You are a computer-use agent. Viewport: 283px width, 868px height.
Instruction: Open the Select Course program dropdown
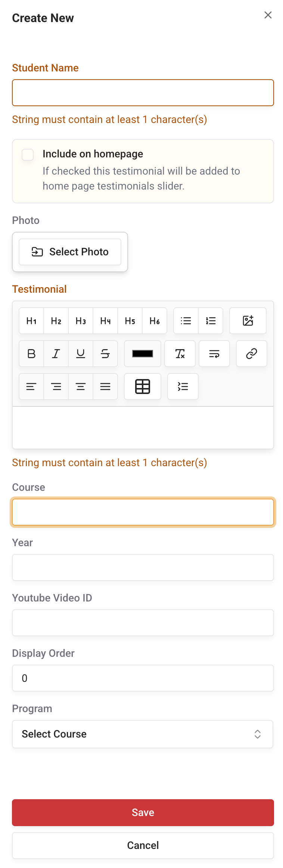pyautogui.click(x=143, y=734)
